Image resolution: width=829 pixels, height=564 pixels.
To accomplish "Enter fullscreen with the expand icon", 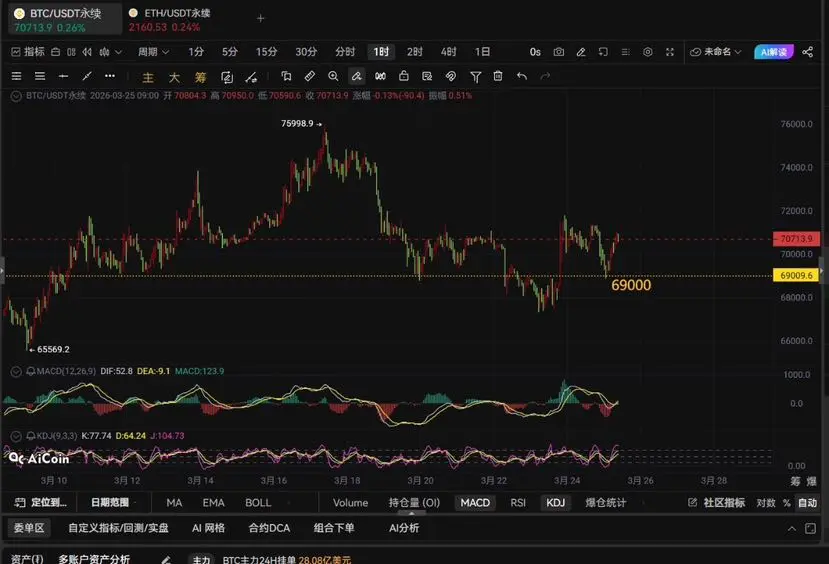I will (670, 52).
